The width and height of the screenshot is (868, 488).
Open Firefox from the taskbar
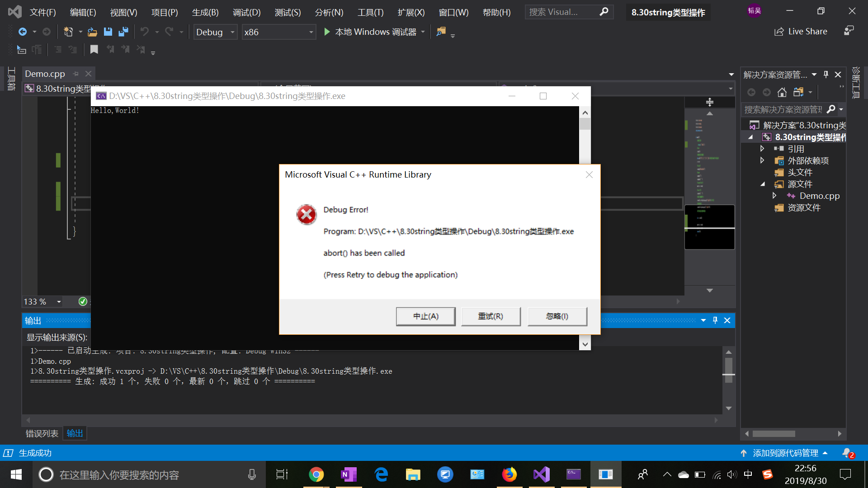(509, 474)
